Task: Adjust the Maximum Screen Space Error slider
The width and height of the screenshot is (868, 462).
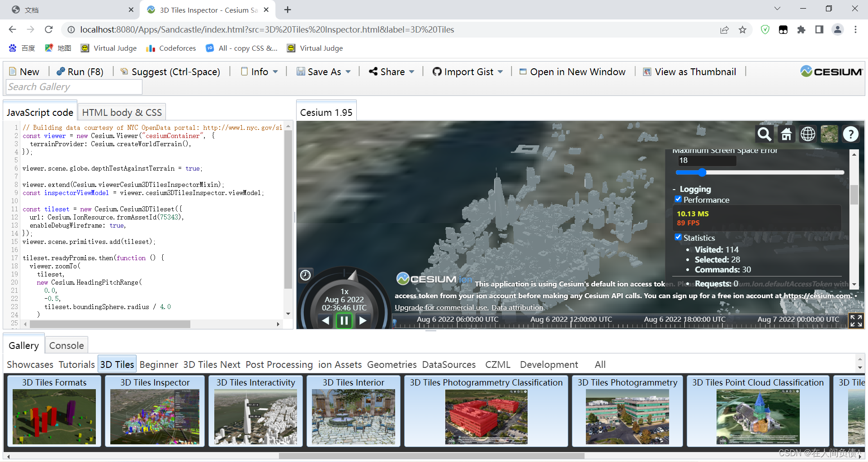Action: point(759,172)
